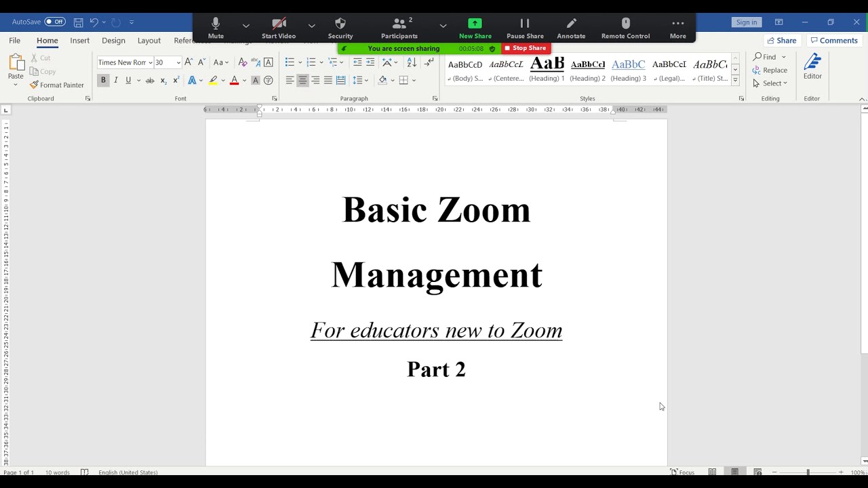
Task: Open the Comments pane
Action: coord(833,41)
